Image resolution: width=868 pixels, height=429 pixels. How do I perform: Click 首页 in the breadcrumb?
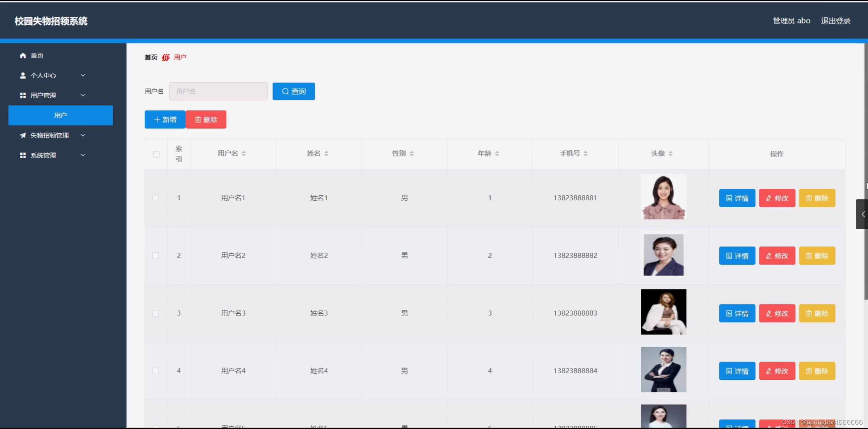click(151, 57)
